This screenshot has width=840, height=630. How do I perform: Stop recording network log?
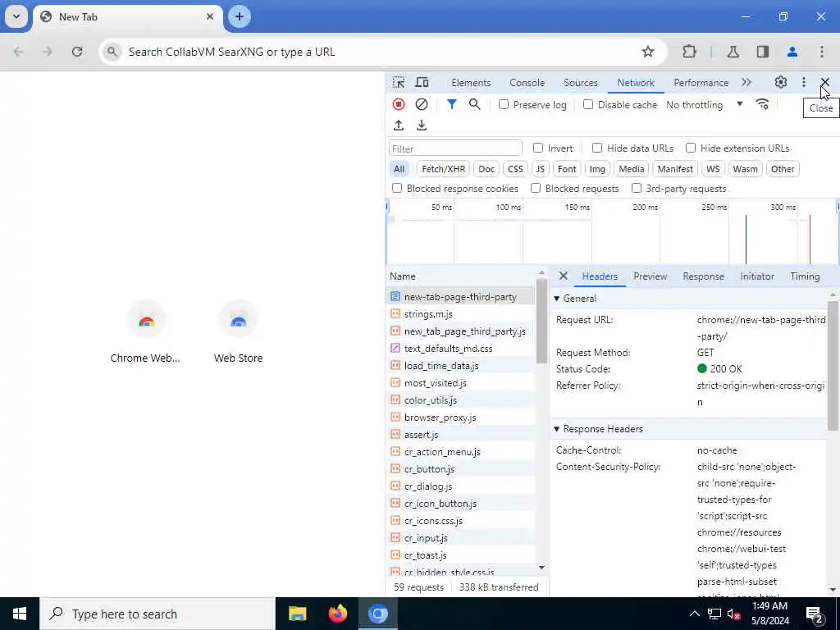399,104
